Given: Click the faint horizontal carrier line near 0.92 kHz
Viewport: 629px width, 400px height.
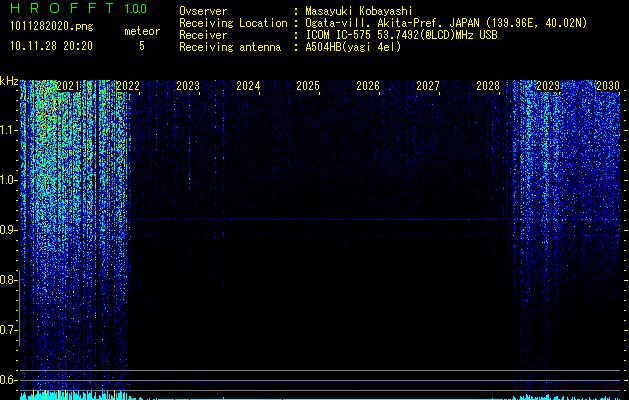Looking at the screenshot, I should coord(321,219).
